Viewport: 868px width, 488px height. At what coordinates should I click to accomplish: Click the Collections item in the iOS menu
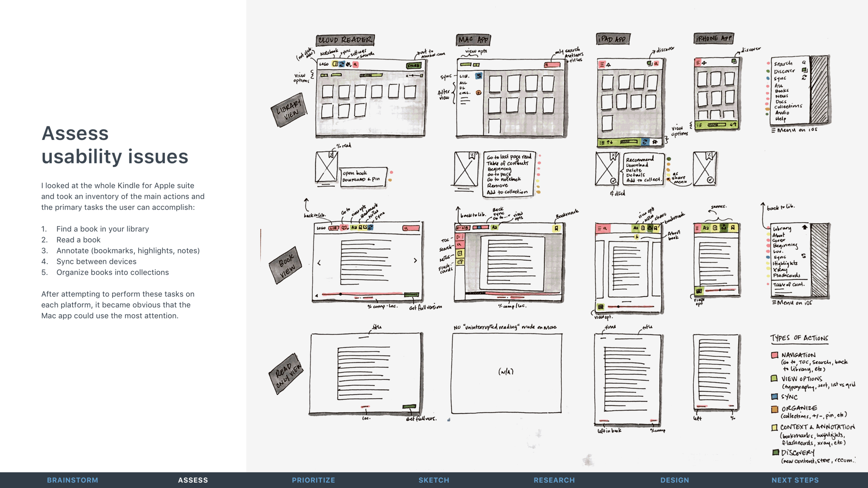788,107
